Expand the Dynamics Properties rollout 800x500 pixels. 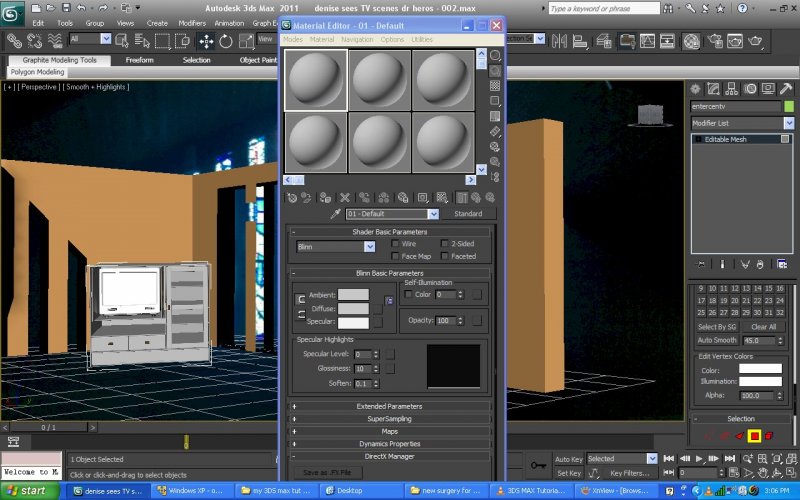[389, 444]
